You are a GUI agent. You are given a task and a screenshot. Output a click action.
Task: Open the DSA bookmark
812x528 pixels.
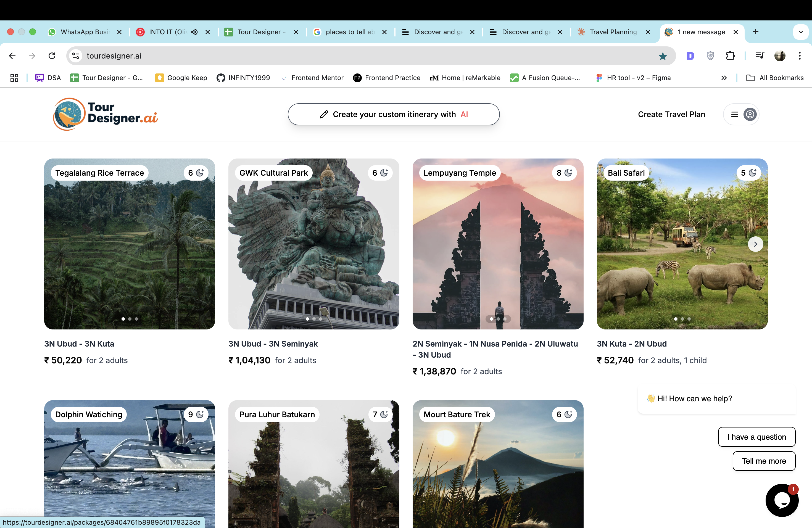coord(48,78)
